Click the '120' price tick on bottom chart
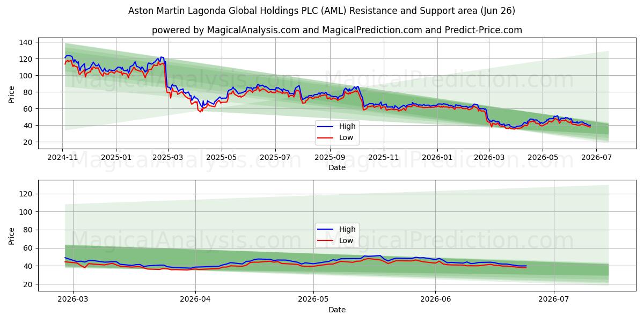 click(x=27, y=194)
